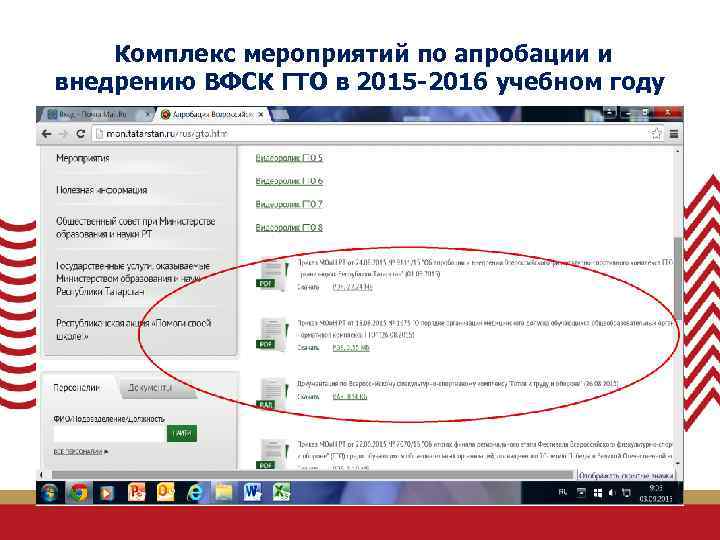Select the Персоналии tab
Screen dimensions: 720x540
[x=76, y=388]
